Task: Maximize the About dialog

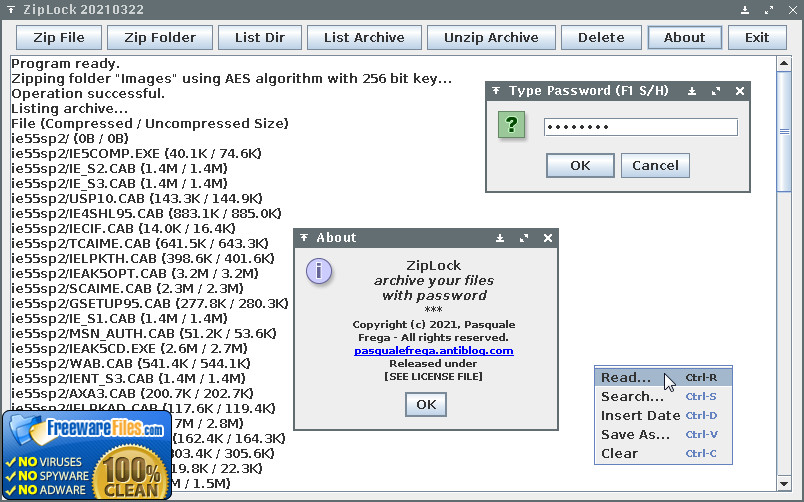Action: [524, 238]
